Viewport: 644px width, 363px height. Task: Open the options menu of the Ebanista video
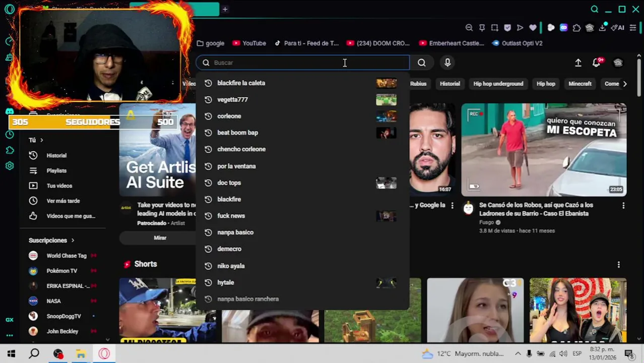click(623, 206)
